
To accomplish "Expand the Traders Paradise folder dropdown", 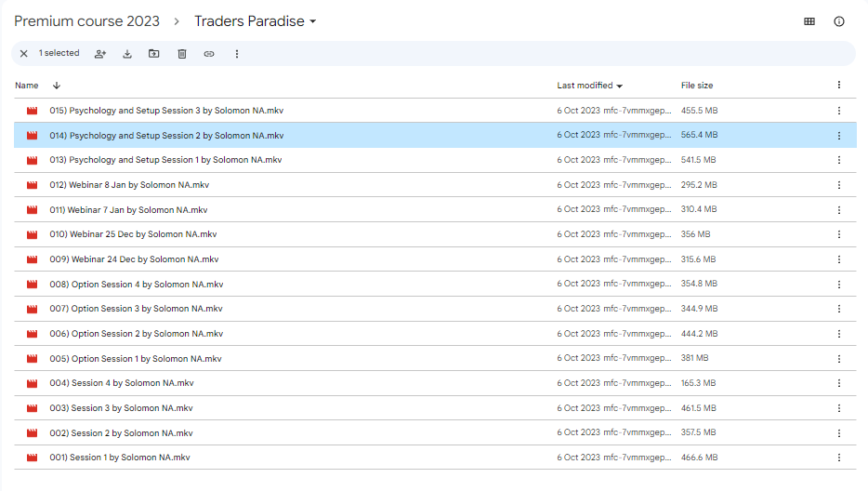I will [313, 21].
